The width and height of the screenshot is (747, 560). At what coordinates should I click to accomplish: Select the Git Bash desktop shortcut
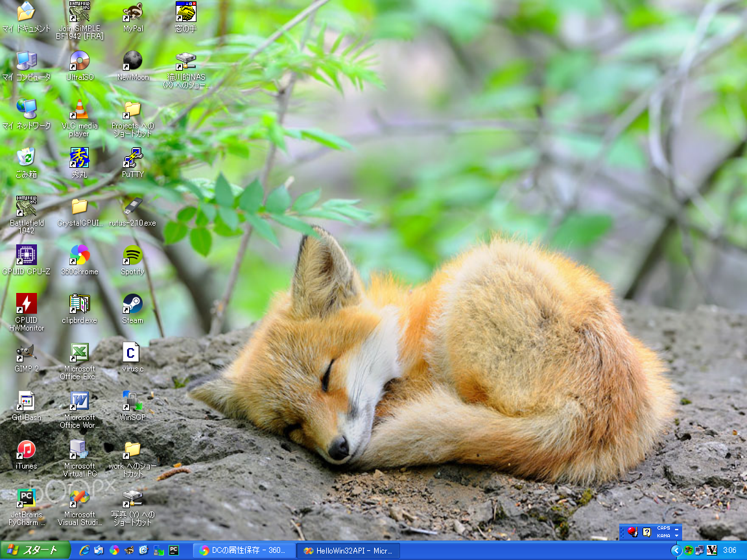point(26,406)
